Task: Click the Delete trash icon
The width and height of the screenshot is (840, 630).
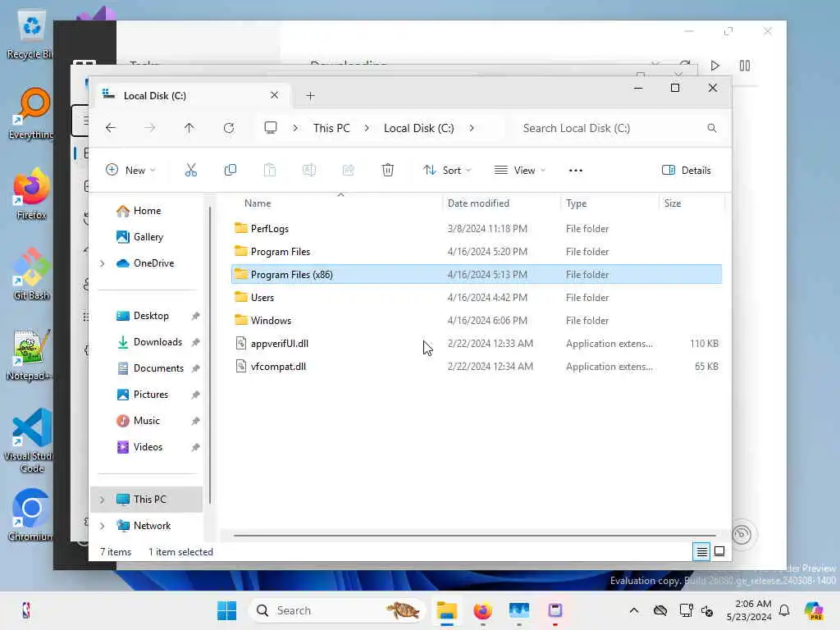Action: click(388, 171)
